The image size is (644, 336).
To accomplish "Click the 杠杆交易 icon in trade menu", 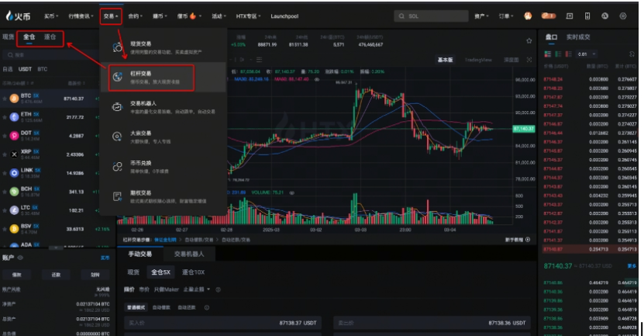I will (117, 77).
